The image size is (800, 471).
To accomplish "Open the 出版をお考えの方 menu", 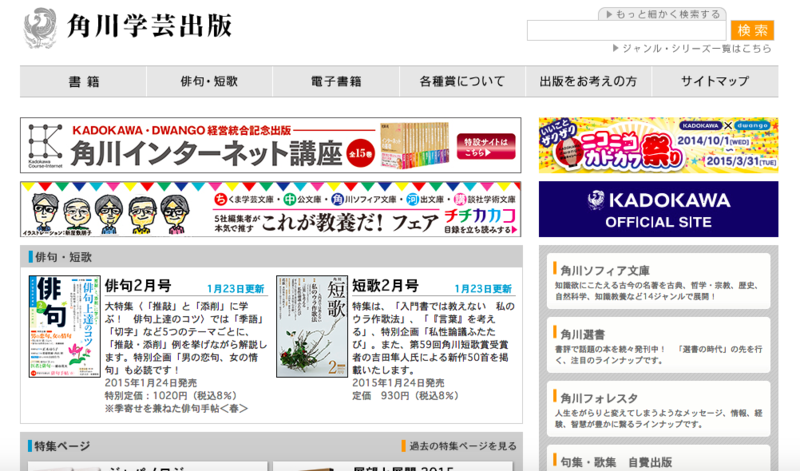I will pyautogui.click(x=588, y=81).
